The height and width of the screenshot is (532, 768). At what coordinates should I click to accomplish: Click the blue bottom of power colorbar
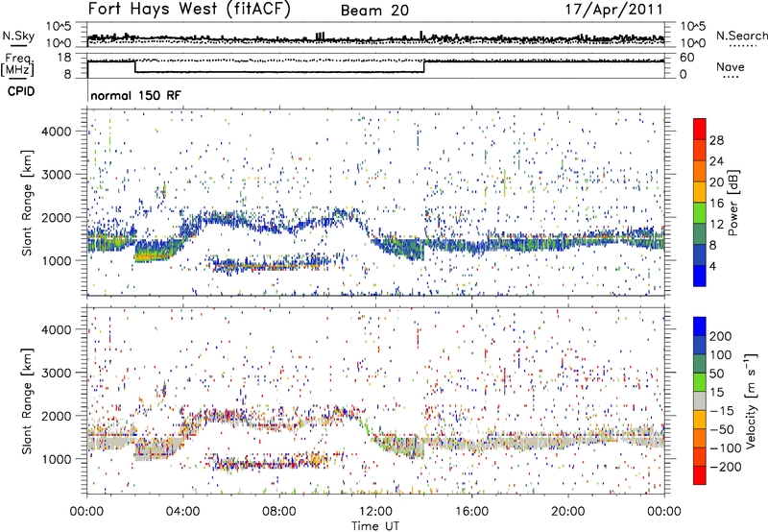(x=700, y=276)
